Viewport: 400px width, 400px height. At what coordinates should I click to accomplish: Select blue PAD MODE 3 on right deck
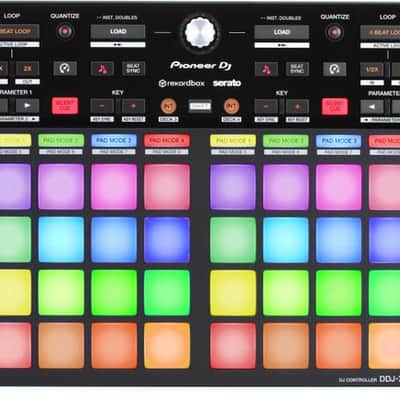339,141
